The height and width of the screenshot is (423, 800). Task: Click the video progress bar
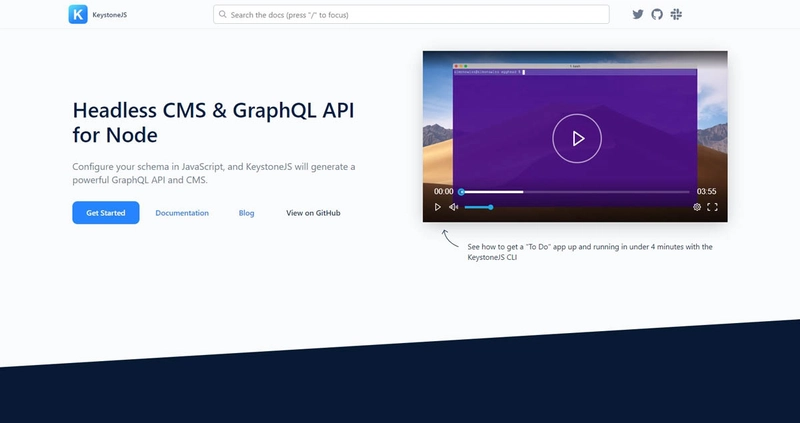(574, 192)
